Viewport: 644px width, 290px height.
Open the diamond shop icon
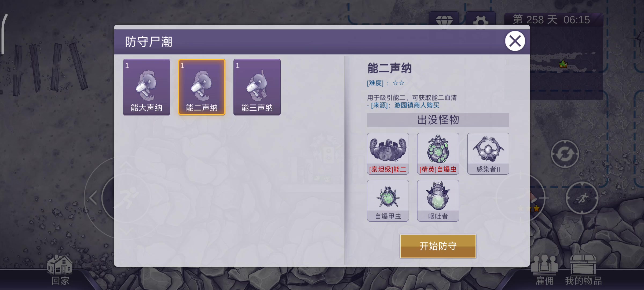(x=444, y=19)
